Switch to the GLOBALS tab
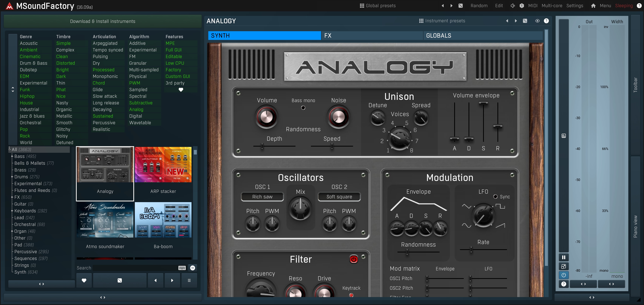Viewport: 644px width, 305px height. [x=483, y=36]
